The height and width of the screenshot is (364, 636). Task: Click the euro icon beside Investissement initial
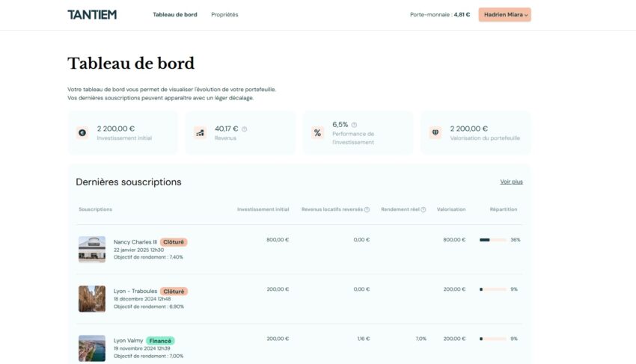(82, 133)
